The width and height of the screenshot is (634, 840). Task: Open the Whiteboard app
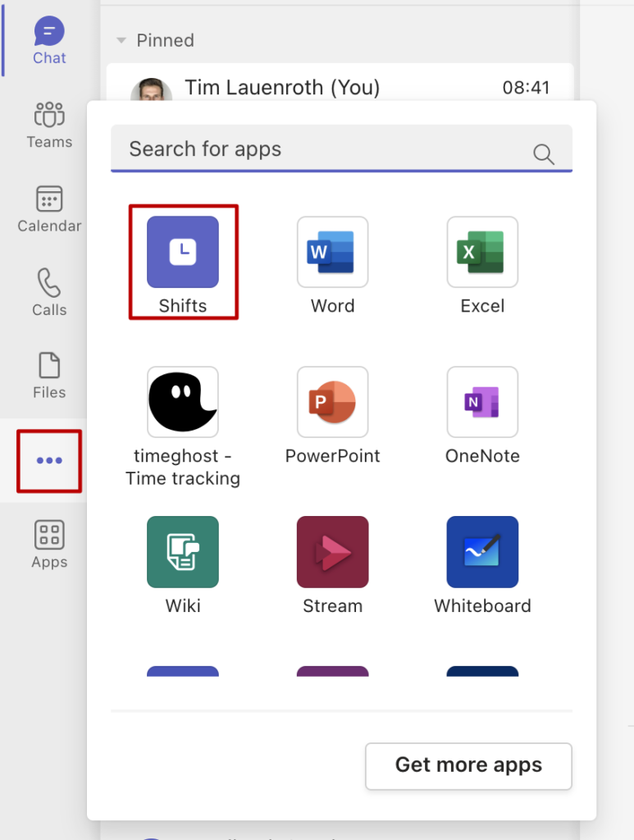(x=482, y=552)
